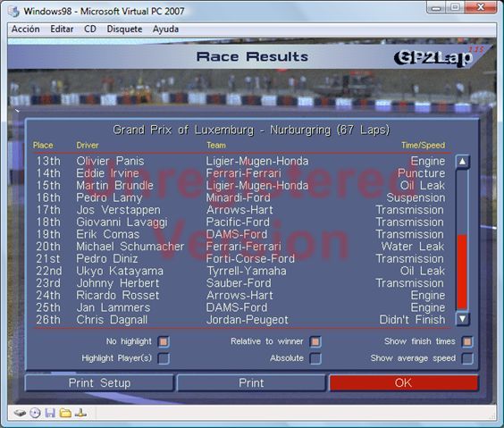Screen dimensions: 504x428
Task: Maximize the Virtual PC window
Action: pyautogui.click(x=455, y=7)
